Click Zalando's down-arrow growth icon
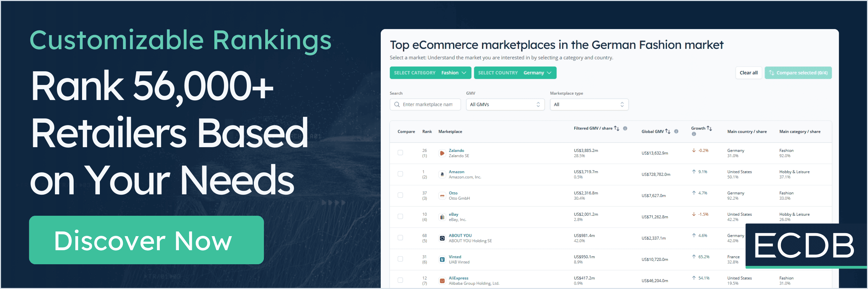The width and height of the screenshot is (868, 289). pyautogui.click(x=694, y=151)
